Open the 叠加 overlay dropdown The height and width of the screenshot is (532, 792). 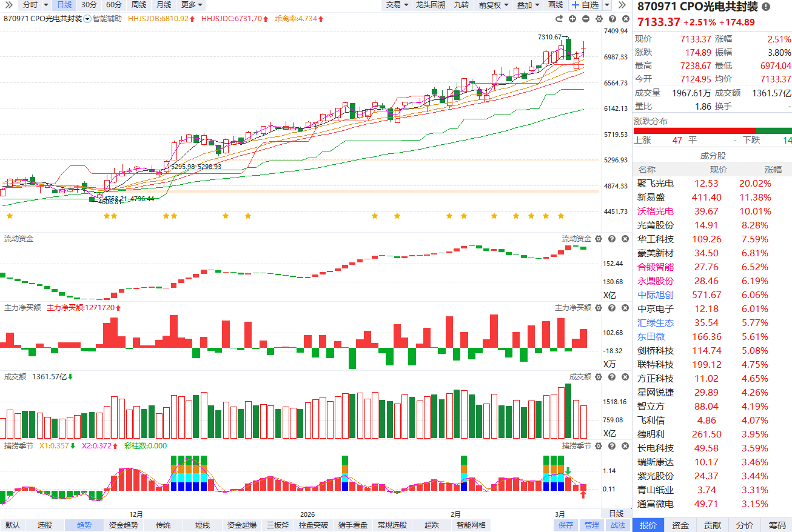pyautogui.click(x=528, y=5)
